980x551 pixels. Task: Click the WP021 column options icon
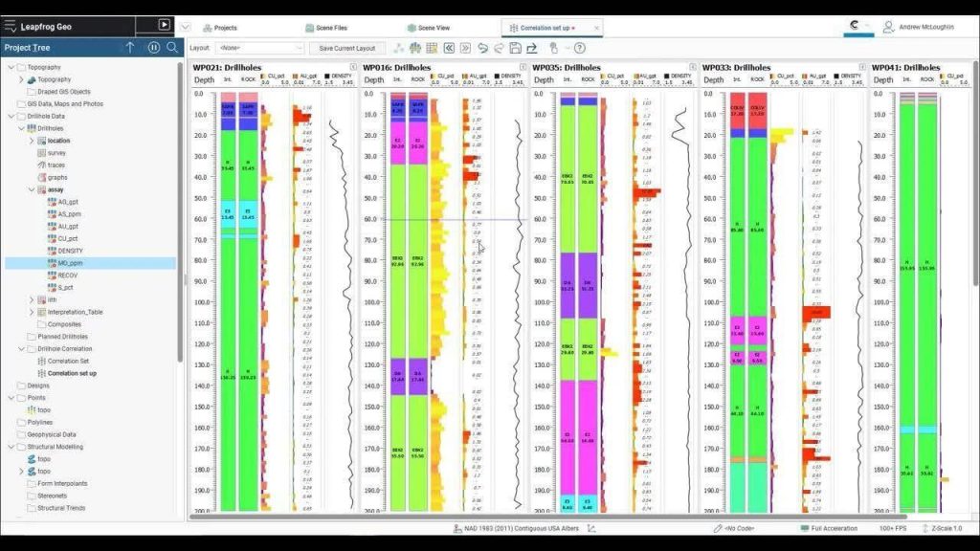click(353, 67)
